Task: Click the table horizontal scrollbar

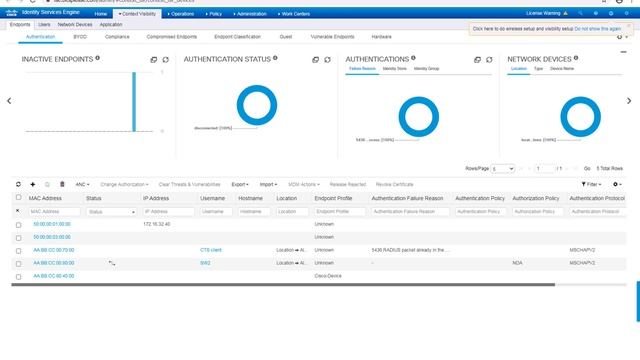Action: click(283, 284)
